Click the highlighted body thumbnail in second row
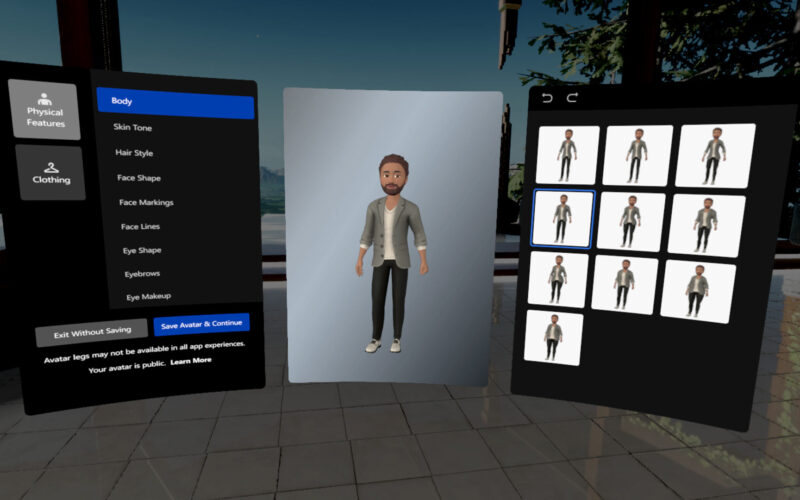This screenshot has height=500, width=800. (x=563, y=218)
